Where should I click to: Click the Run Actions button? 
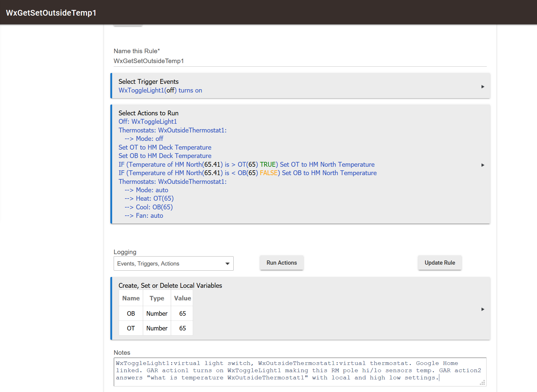pyautogui.click(x=282, y=263)
